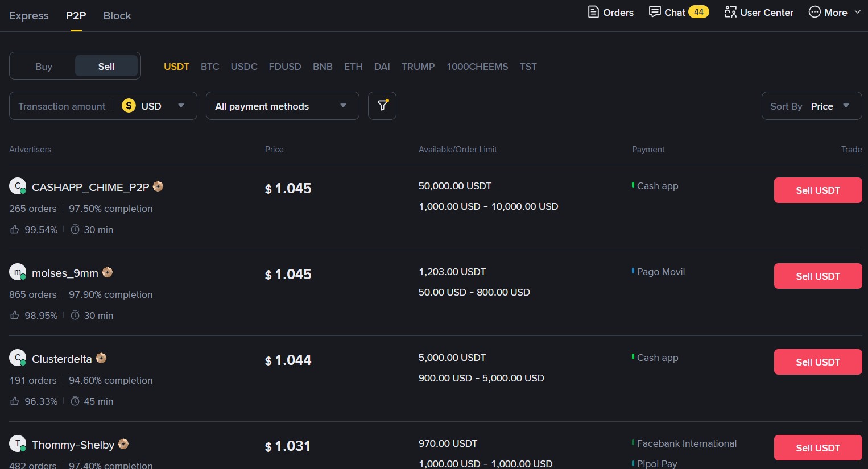The height and width of the screenshot is (469, 868).
Task: Expand the USD currency dropdown
Action: tap(181, 106)
